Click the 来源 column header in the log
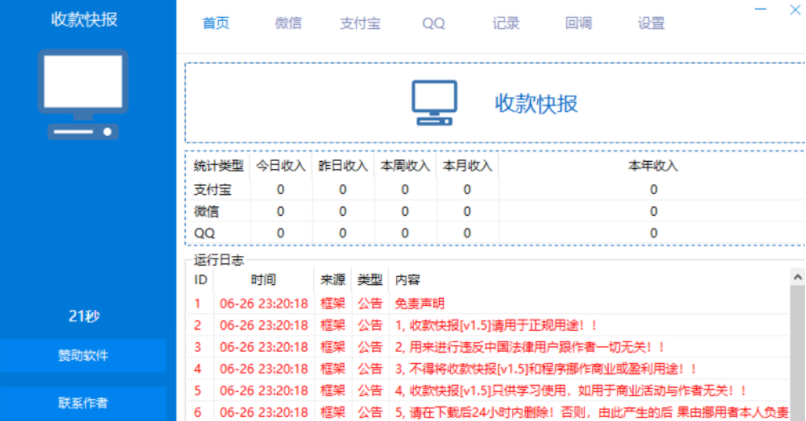This screenshot has width=806, height=421. (x=331, y=280)
